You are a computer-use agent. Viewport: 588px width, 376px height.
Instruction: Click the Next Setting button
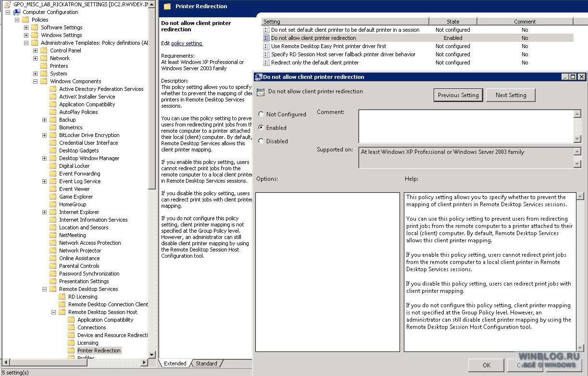pyautogui.click(x=511, y=95)
